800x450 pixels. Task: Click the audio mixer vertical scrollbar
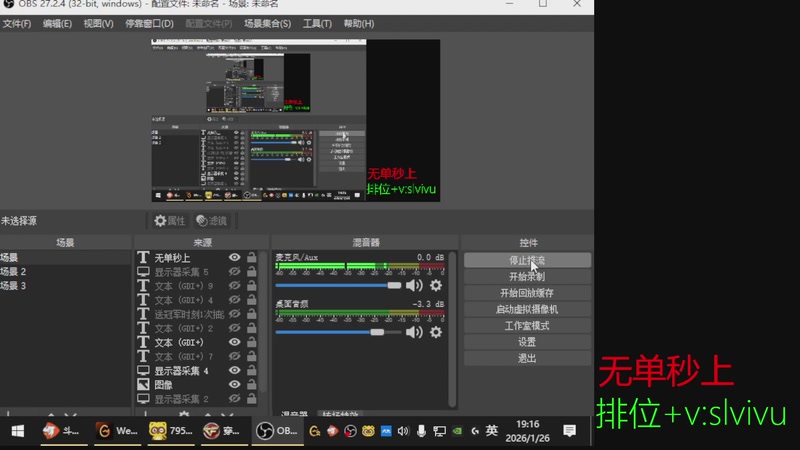click(452, 329)
